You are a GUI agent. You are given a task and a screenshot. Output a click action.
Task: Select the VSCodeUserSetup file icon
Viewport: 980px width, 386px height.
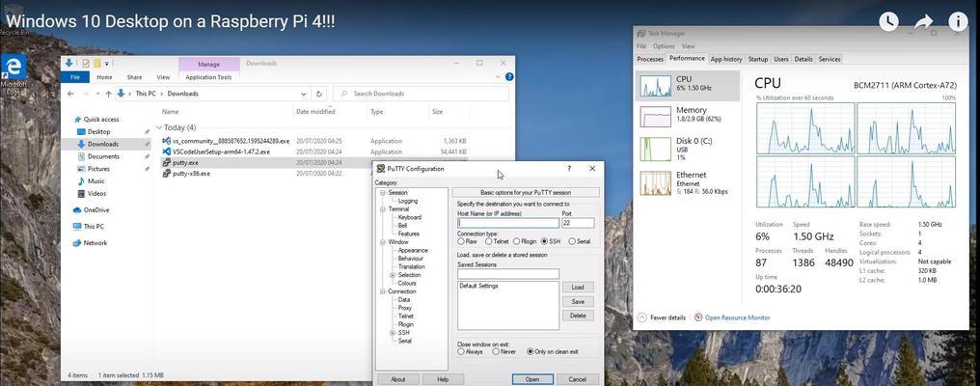166,152
